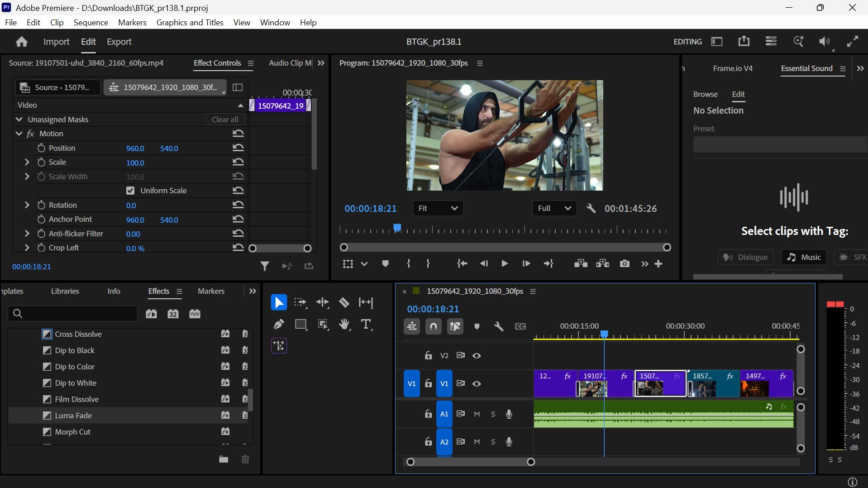
Task: Select the Rectangle tool
Action: (301, 324)
